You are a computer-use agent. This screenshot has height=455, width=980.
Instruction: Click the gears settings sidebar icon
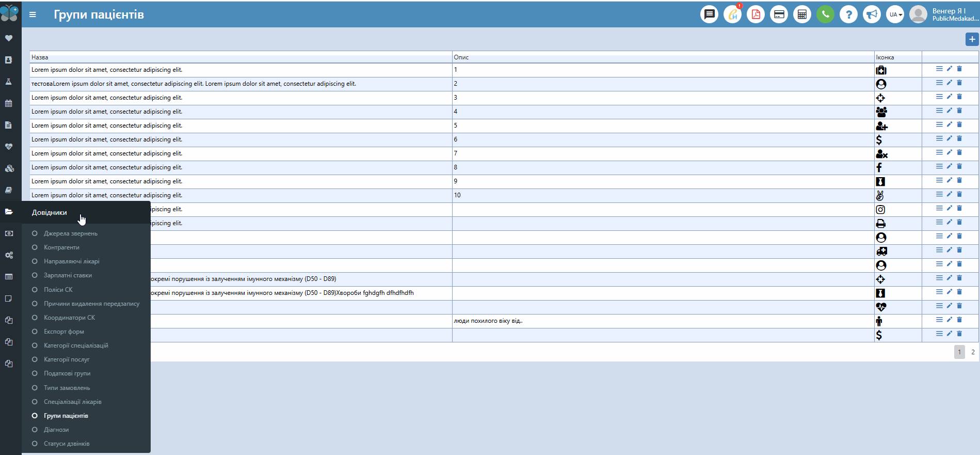(9, 255)
